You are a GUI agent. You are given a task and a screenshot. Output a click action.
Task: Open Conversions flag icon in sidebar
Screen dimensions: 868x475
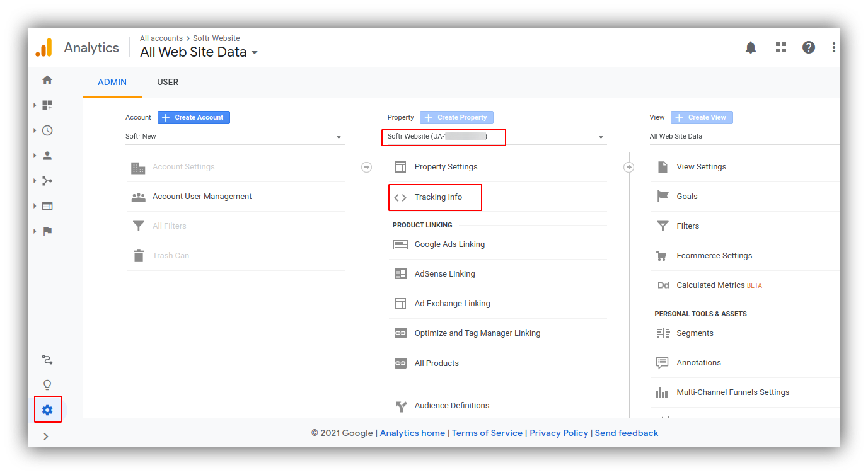(47, 231)
